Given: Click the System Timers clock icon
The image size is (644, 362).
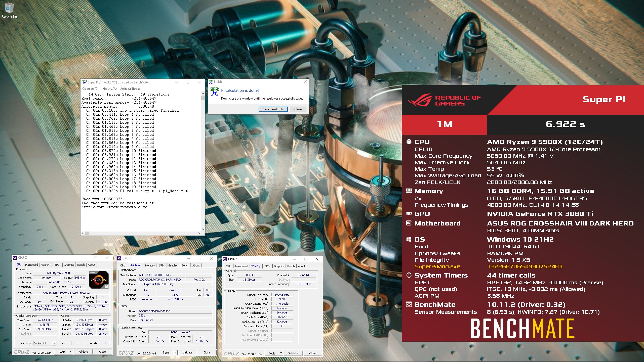Looking at the screenshot, I should point(409,275).
